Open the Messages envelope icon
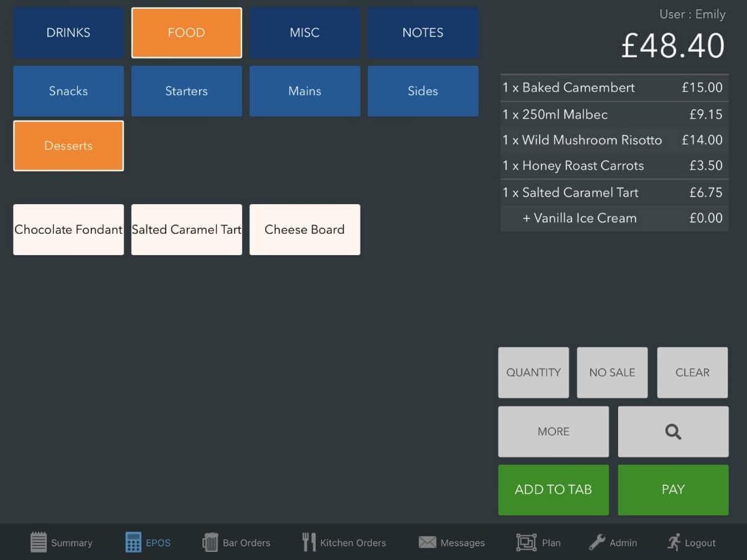This screenshot has height=560, width=747. [x=427, y=543]
